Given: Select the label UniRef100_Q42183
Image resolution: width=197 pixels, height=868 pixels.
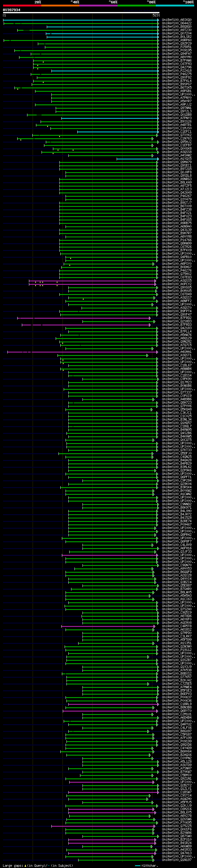Looking at the screenshot, I should 177,328.
